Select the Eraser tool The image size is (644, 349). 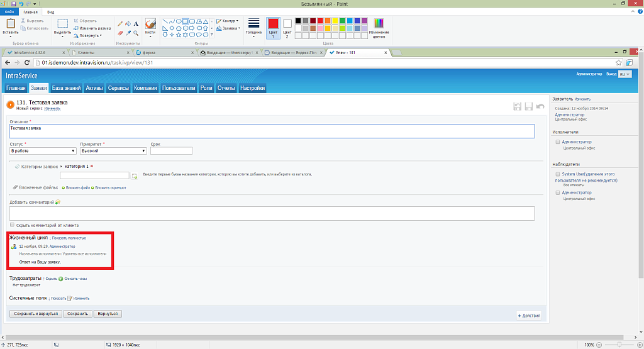click(x=119, y=33)
